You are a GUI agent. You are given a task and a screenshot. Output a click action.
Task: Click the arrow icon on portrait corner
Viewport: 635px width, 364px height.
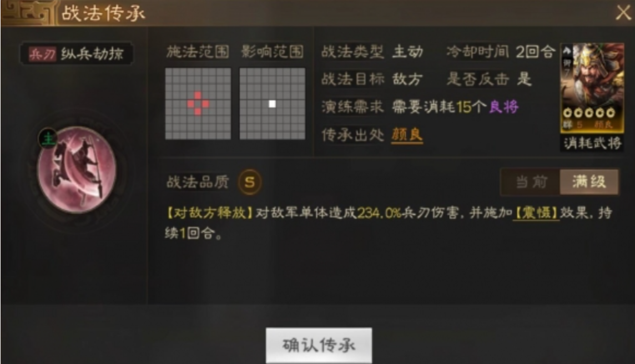pyautogui.click(x=567, y=50)
